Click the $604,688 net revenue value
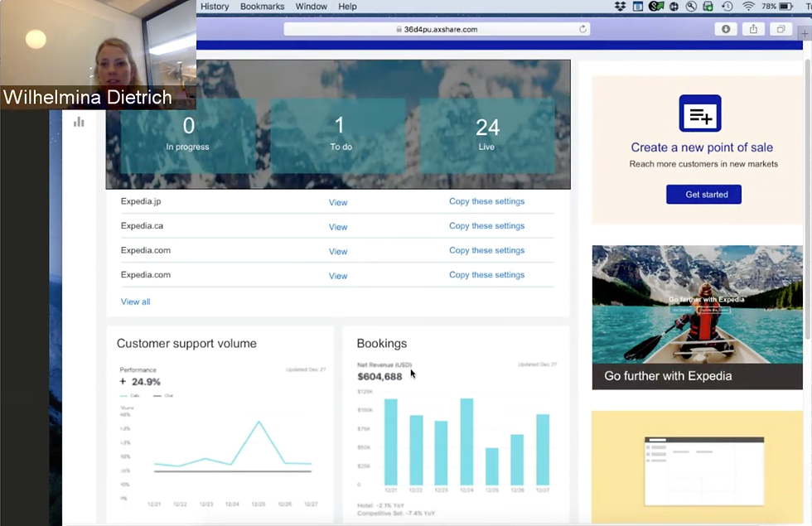The height and width of the screenshot is (526, 812). (379, 376)
